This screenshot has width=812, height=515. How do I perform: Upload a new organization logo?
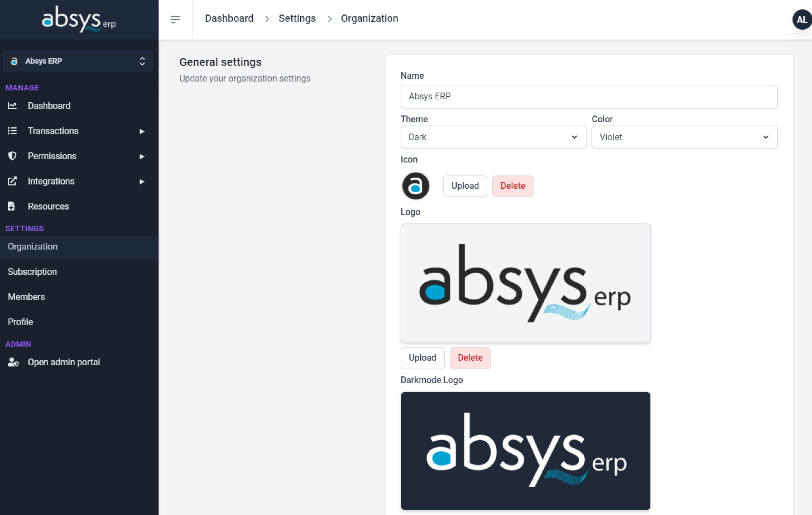click(x=422, y=358)
